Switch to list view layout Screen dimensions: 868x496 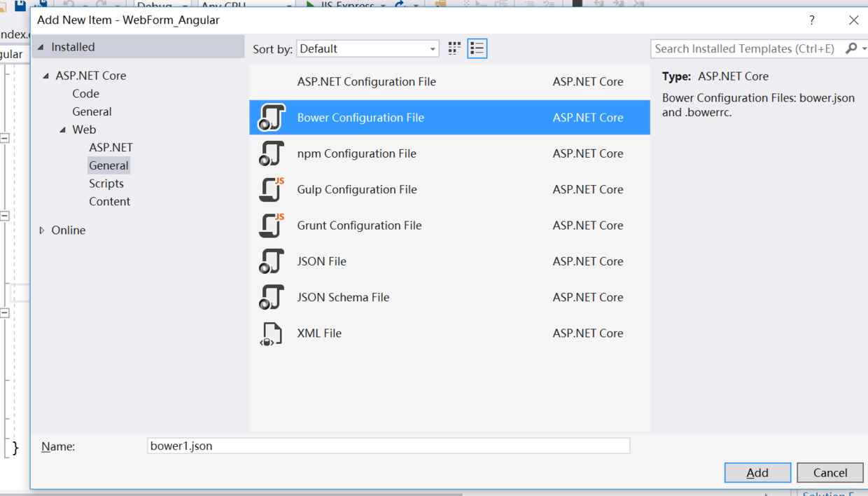pyautogui.click(x=477, y=48)
